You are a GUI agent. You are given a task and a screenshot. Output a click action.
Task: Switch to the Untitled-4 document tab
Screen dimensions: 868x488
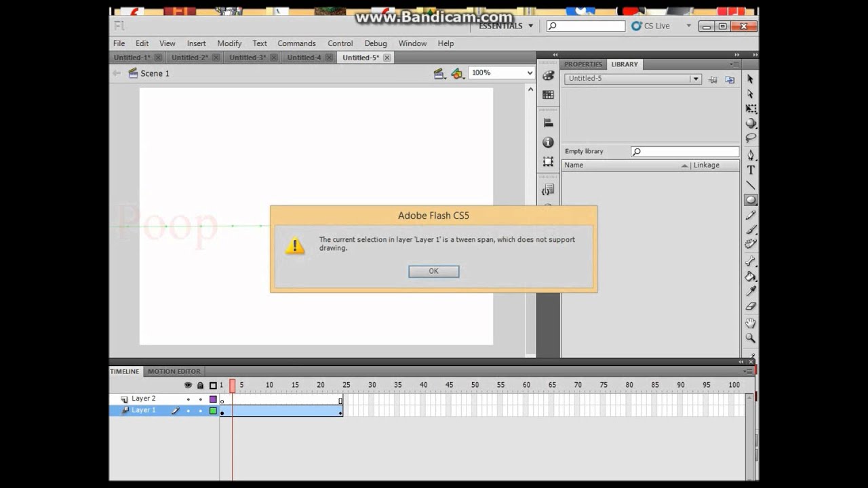point(304,58)
